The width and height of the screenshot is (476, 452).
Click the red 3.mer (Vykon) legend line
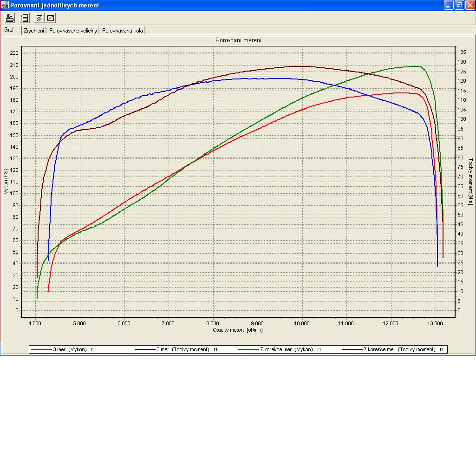41,349
